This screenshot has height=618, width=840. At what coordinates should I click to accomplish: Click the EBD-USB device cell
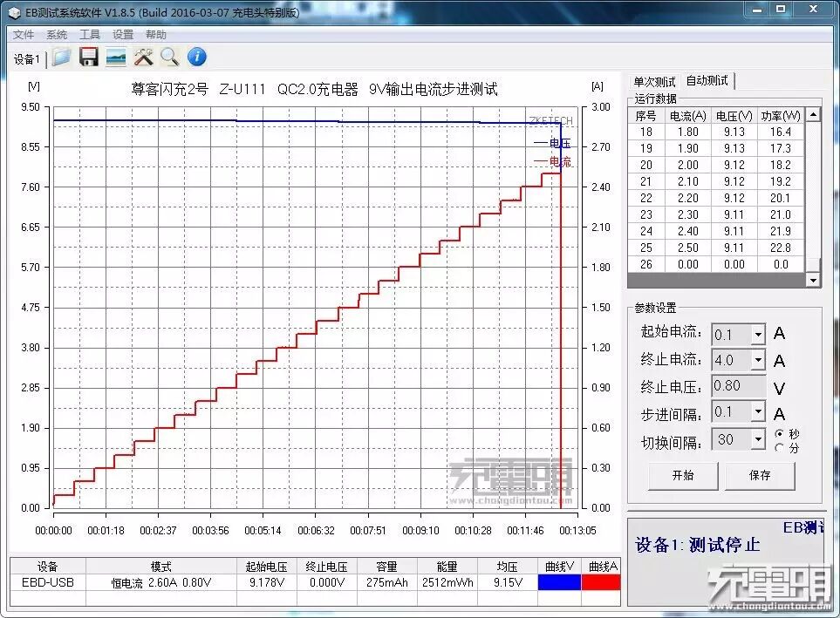pos(48,582)
